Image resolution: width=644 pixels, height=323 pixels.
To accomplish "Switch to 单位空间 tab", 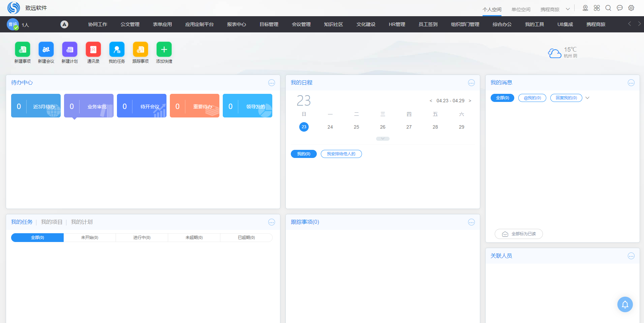I will 521,9.
